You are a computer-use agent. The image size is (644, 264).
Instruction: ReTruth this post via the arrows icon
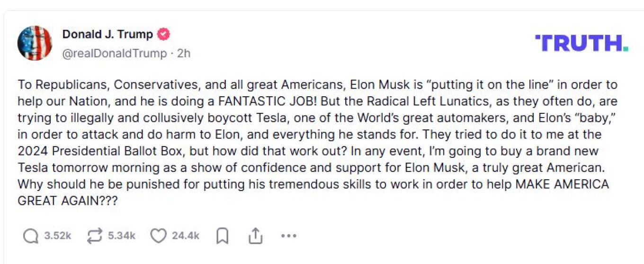point(95,236)
